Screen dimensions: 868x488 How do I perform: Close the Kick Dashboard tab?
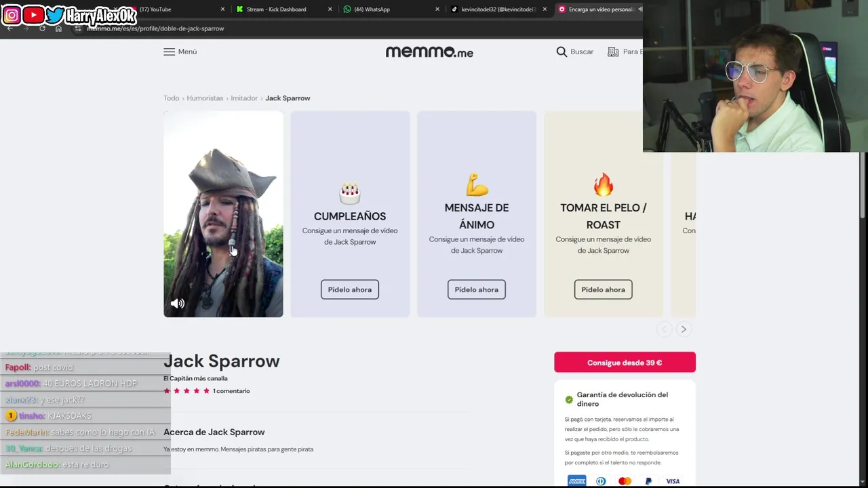coord(330,9)
